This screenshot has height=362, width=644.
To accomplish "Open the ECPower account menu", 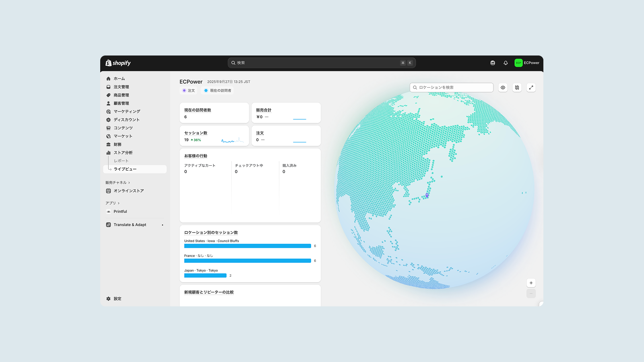I will point(527,63).
